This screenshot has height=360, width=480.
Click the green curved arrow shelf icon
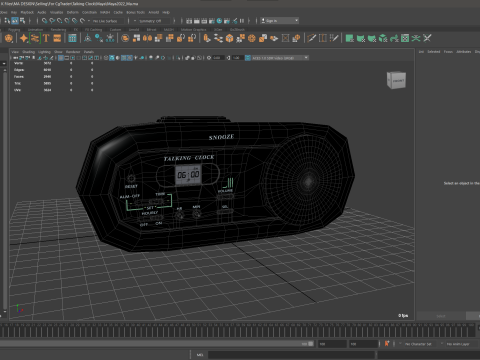(x=394, y=38)
